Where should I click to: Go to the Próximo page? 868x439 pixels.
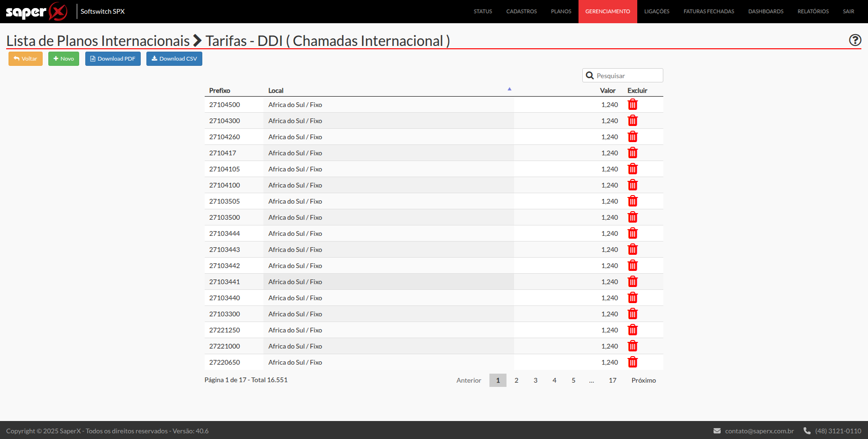[643, 380]
